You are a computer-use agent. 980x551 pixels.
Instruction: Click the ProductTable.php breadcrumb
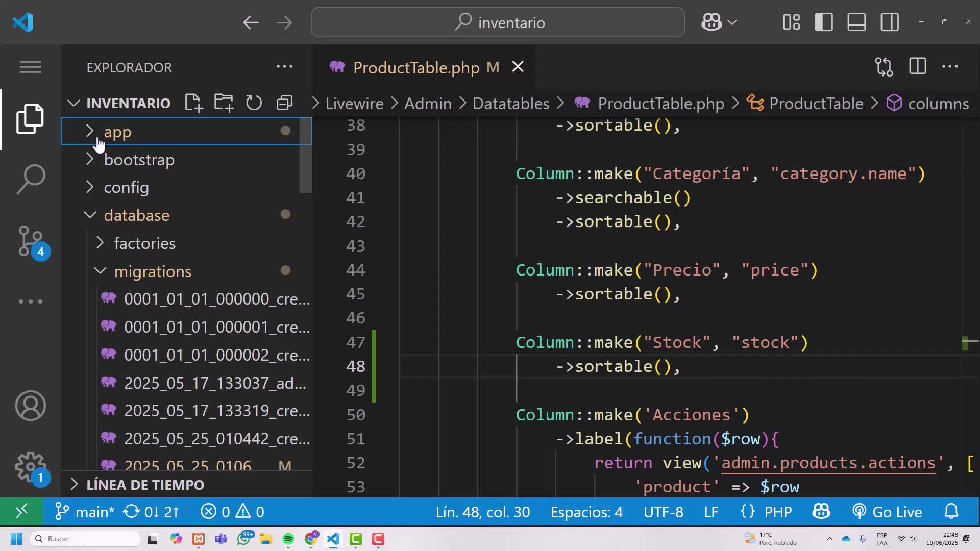point(649,104)
